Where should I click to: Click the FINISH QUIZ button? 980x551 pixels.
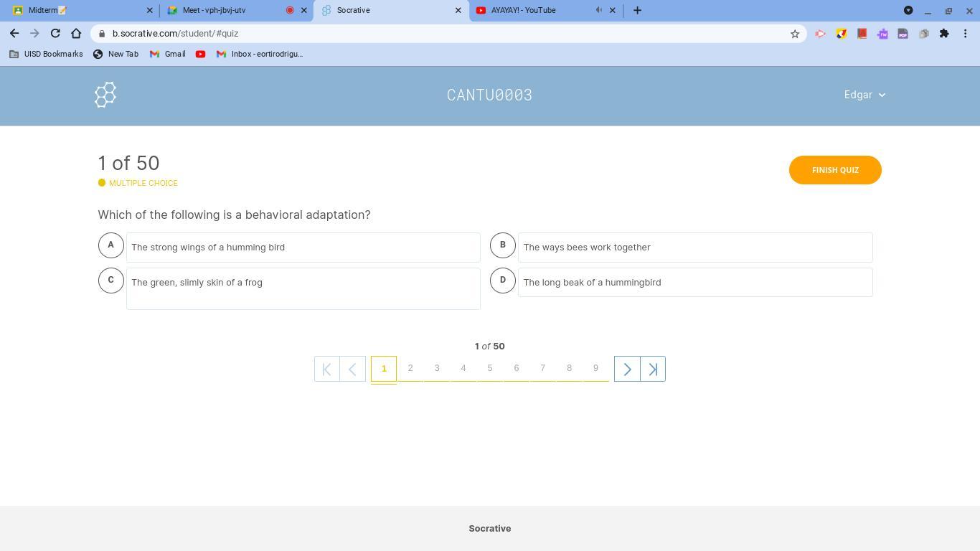point(835,170)
